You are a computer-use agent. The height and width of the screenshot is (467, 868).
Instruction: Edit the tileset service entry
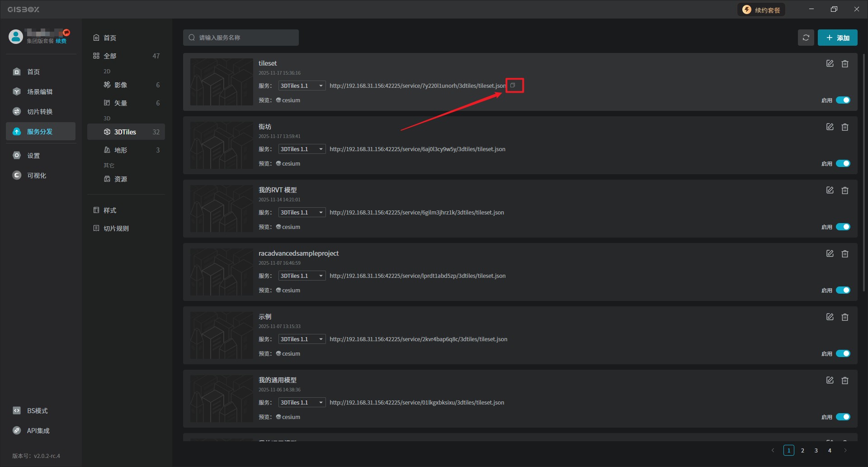(830, 64)
